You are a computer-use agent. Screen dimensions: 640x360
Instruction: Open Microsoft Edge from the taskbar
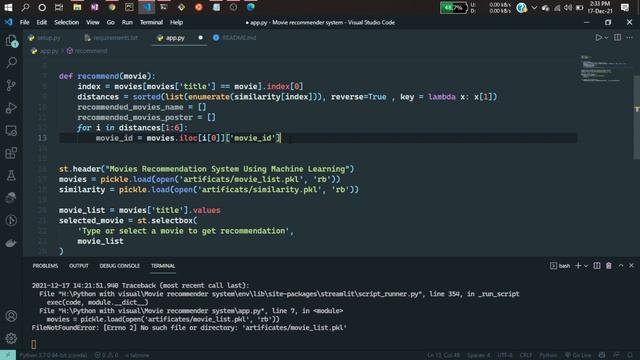click(x=251, y=7)
